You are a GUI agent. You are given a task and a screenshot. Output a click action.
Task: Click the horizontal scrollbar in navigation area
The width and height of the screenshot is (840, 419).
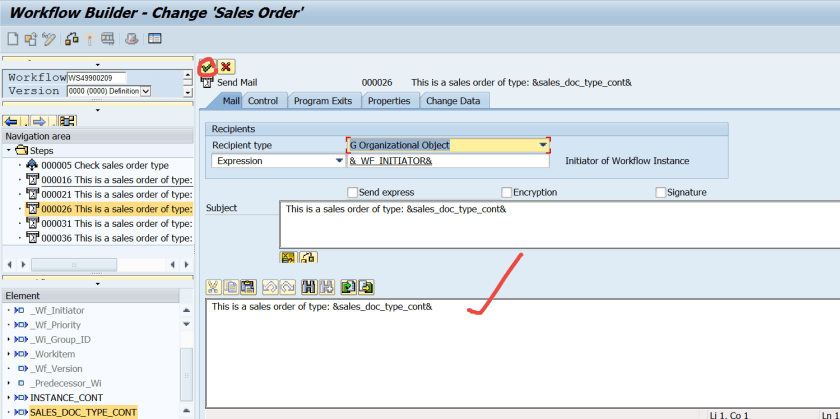[x=74, y=265]
